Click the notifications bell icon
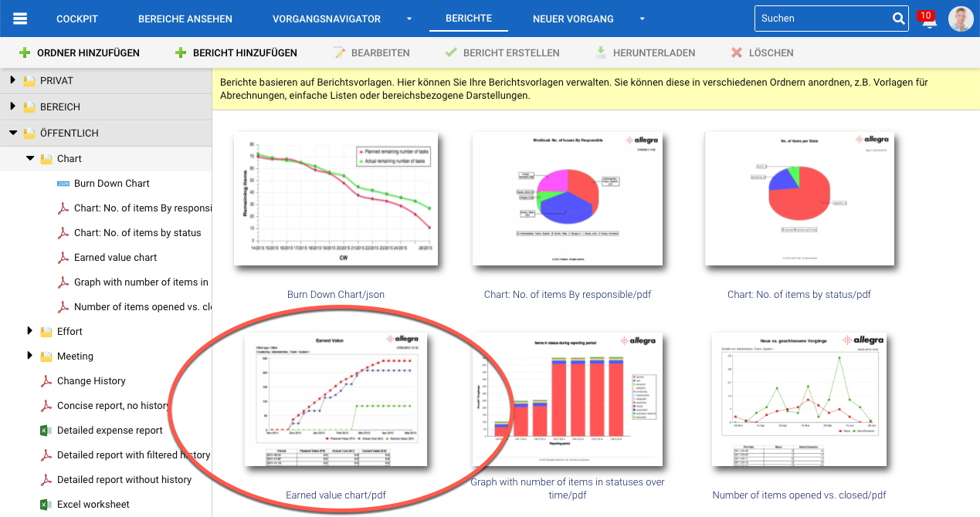The height and width of the screenshot is (517, 980). coord(929,21)
